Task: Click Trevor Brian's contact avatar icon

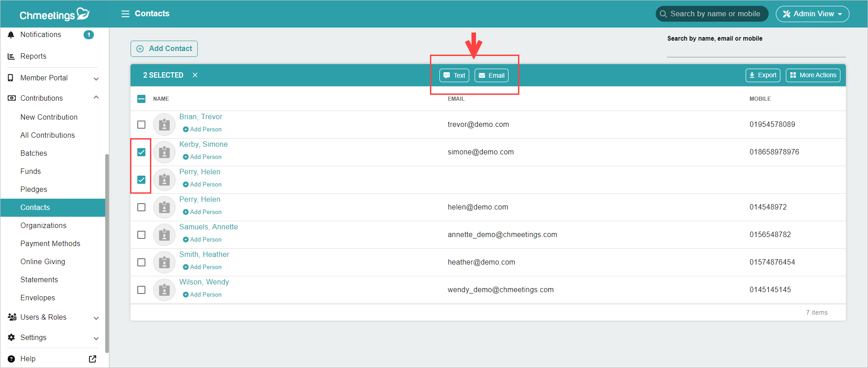Action: coord(164,125)
